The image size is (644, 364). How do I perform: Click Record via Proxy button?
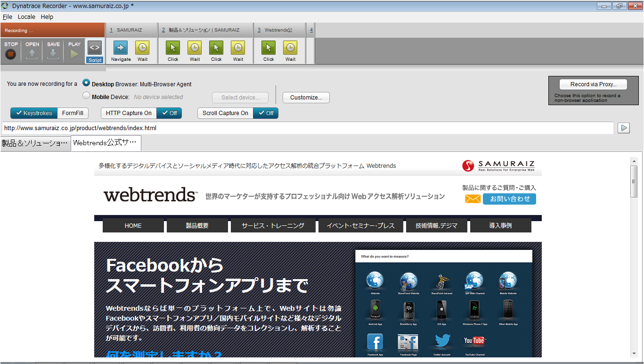coord(593,84)
